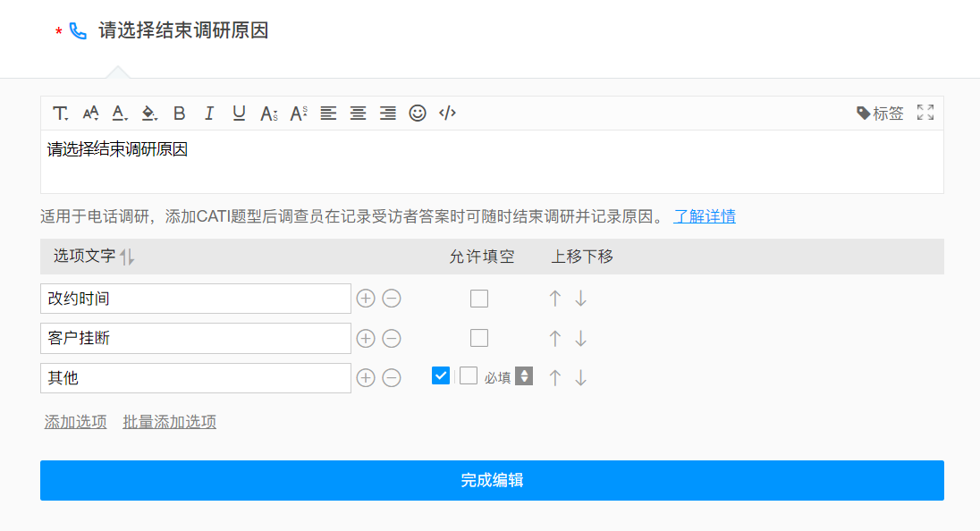Open the source code editing view

[x=447, y=113]
